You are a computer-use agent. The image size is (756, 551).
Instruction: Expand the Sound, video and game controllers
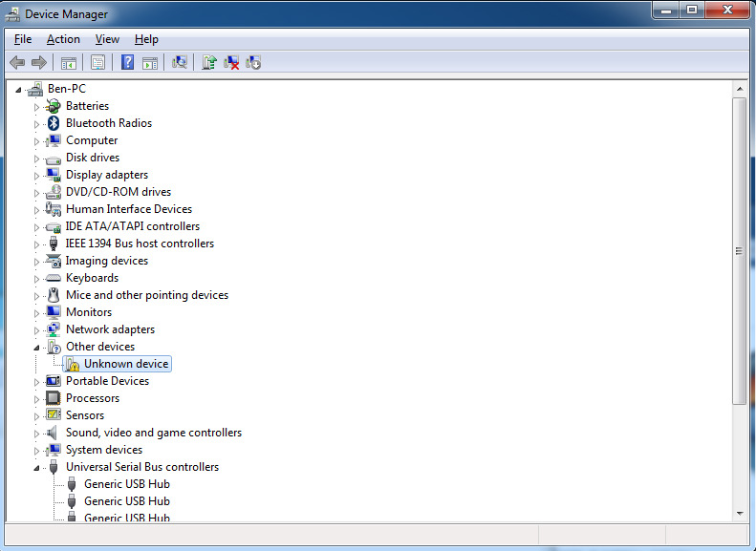pyautogui.click(x=37, y=434)
